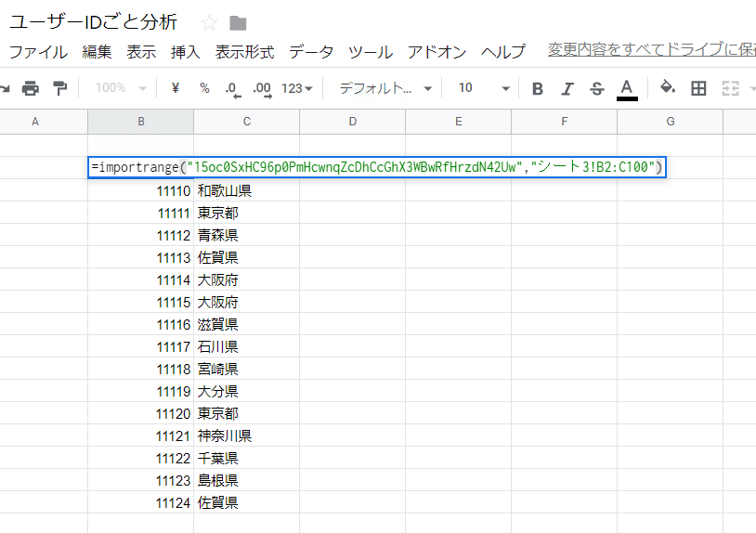This screenshot has height=533, width=756.
Task: Open the font family デフォルト dropdown
Action: [385, 88]
